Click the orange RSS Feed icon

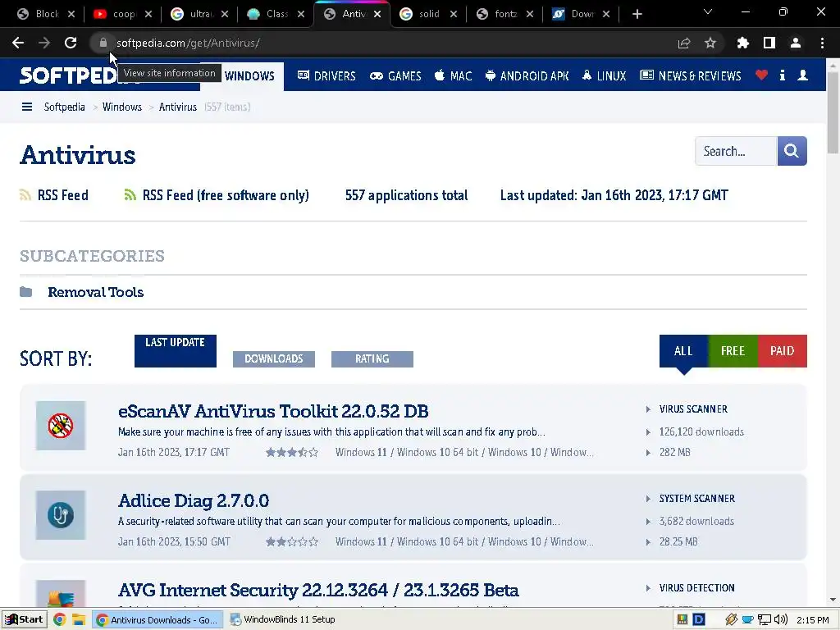(x=25, y=195)
